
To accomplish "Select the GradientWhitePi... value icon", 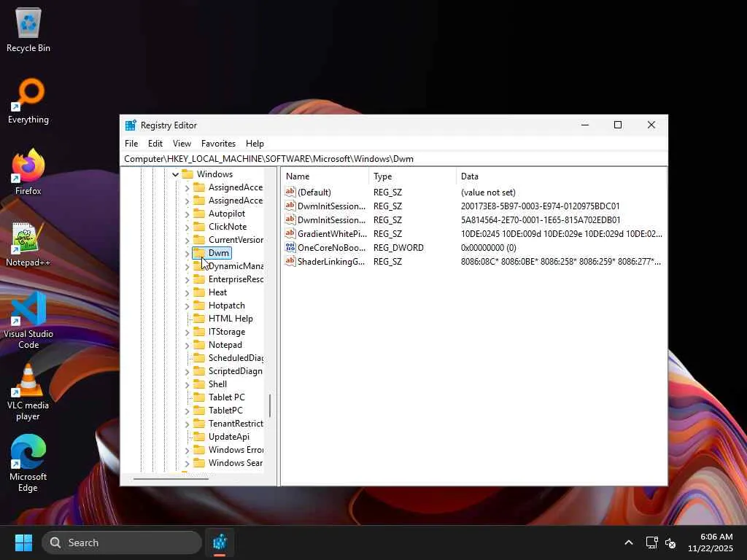I will coord(290,233).
